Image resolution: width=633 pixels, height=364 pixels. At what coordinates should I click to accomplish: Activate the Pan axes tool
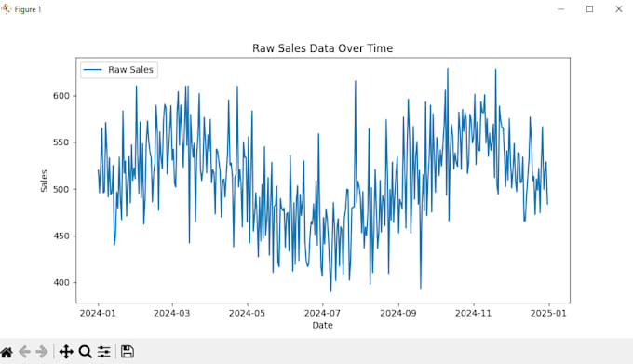66,352
